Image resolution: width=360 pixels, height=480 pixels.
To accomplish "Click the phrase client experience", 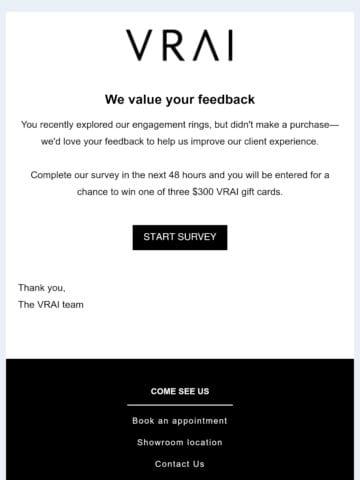I will click(x=281, y=142).
